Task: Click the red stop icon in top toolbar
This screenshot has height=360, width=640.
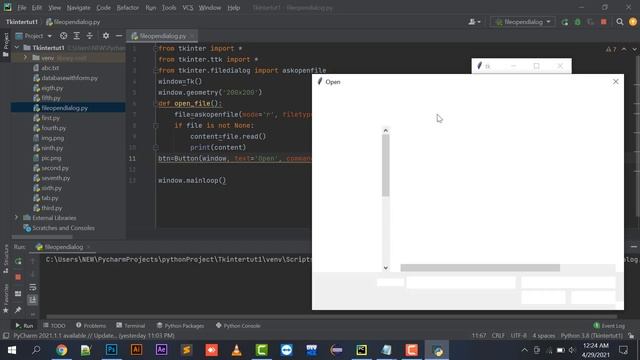Action: [604, 22]
